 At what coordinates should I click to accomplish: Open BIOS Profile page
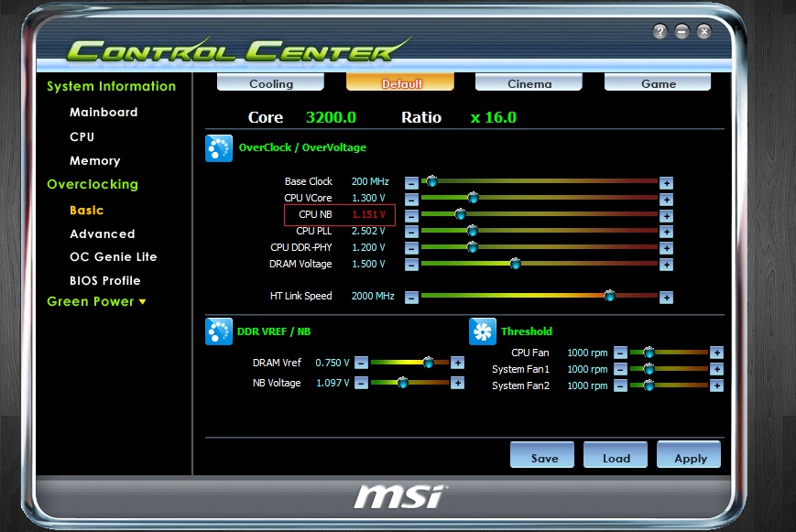[x=105, y=281]
